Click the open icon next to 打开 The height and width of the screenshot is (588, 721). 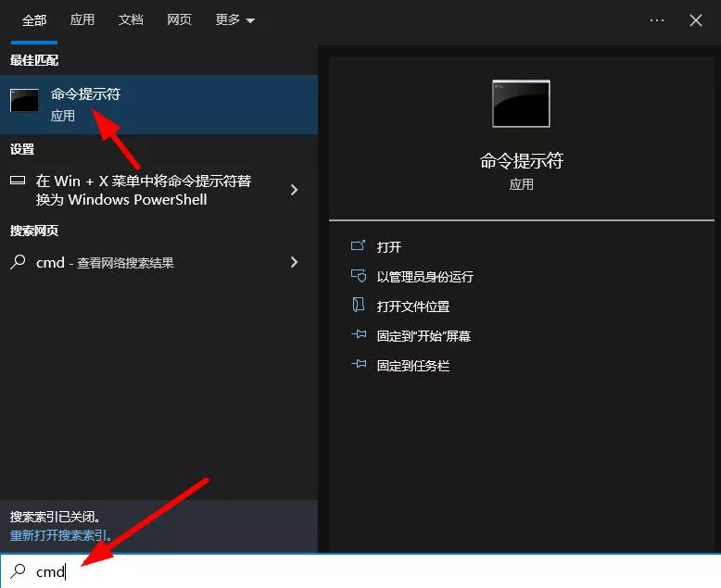tap(359, 245)
